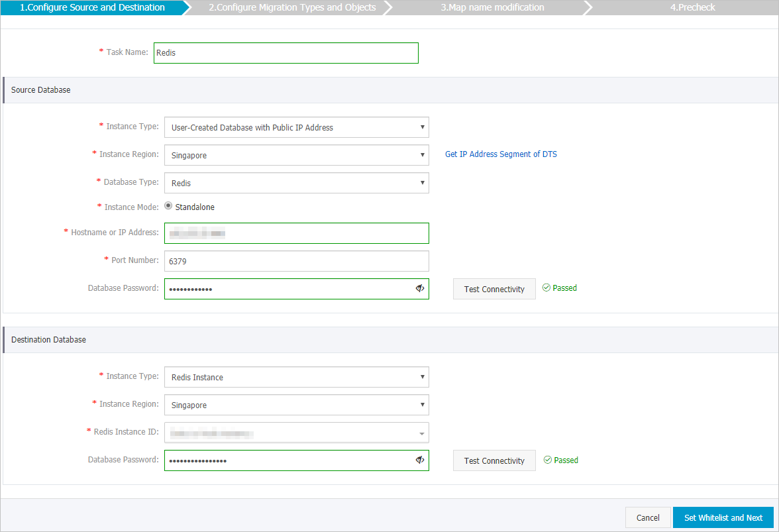Screen dimensions: 779x532
Task: Click dropdown arrow on source Instance Region field
Action: pos(422,154)
